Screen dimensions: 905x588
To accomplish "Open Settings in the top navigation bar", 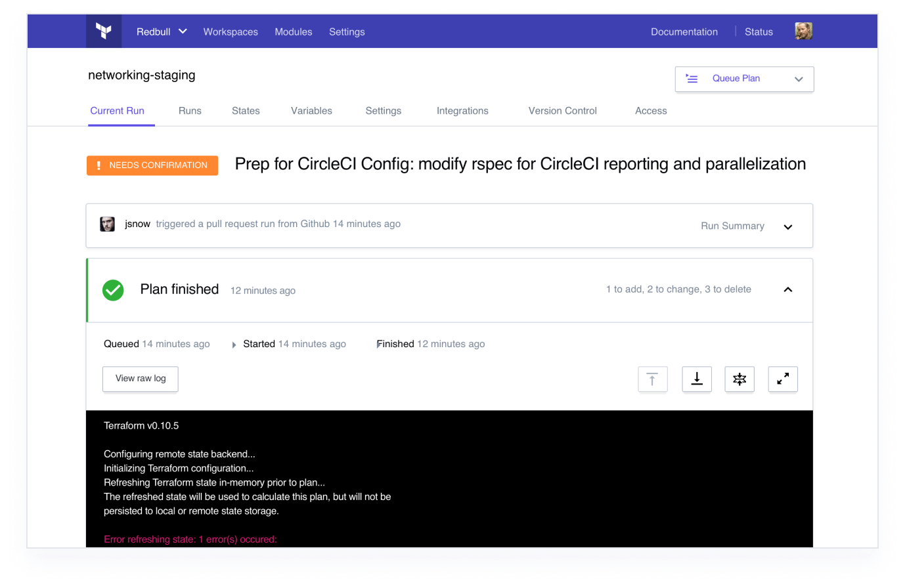I will [347, 31].
